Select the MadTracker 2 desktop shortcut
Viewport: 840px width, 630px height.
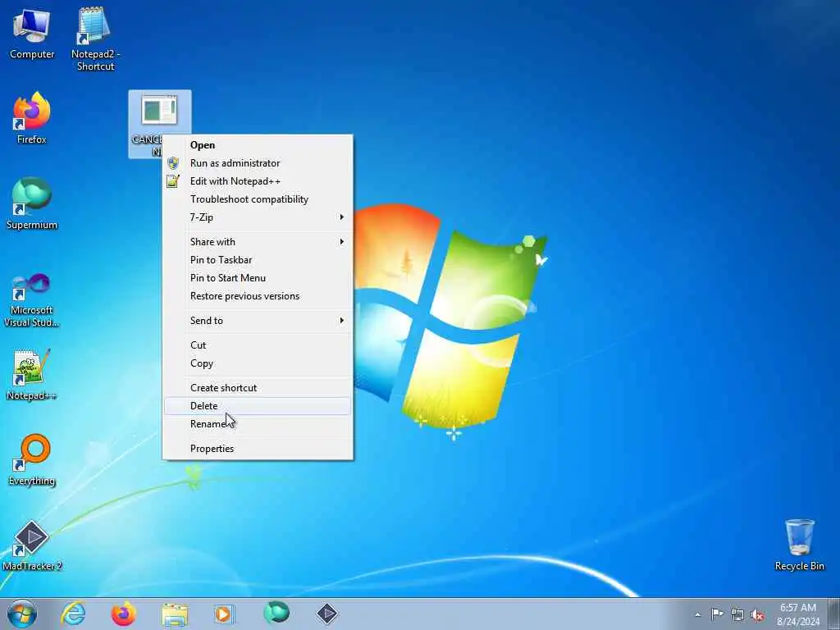coord(32,546)
